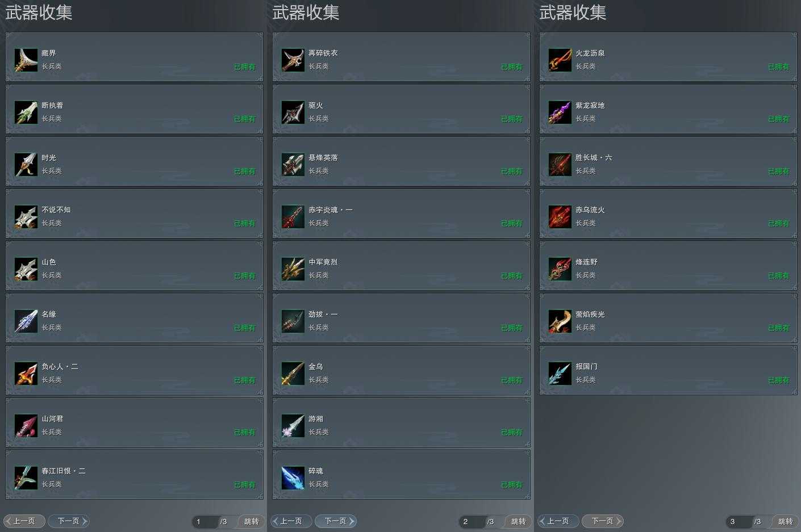Image resolution: width=801 pixels, height=532 pixels.
Task: Click the 断执着 weapon icon
Action: tap(26, 112)
